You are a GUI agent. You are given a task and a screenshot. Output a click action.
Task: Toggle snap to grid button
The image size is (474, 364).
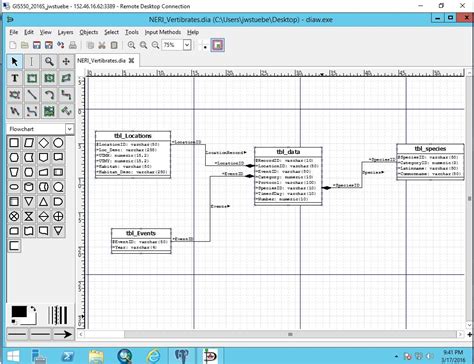click(205, 45)
